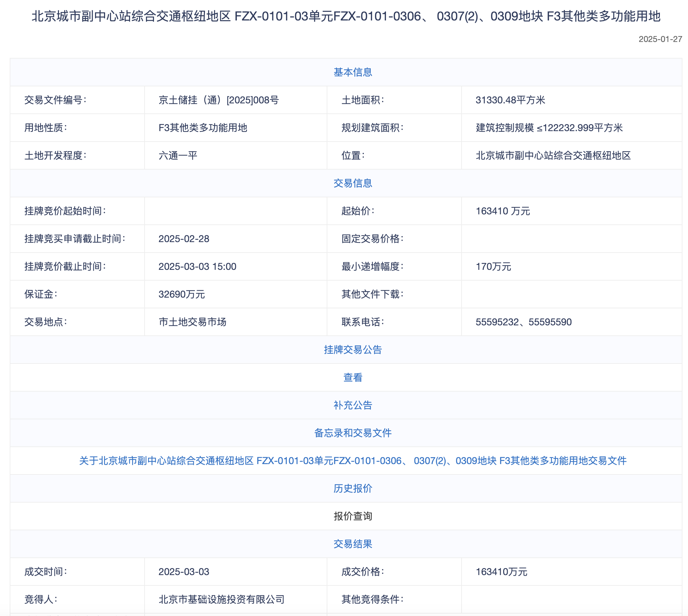Click the 交易结果 section header
688x616 pixels.
[x=353, y=544]
